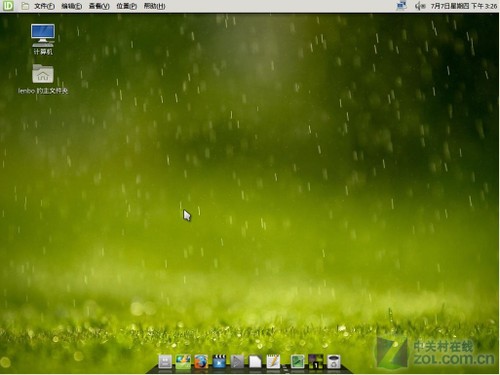Open the workspace switcher dock icon
The width and height of the screenshot is (500, 375).
pyautogui.click(x=316, y=362)
